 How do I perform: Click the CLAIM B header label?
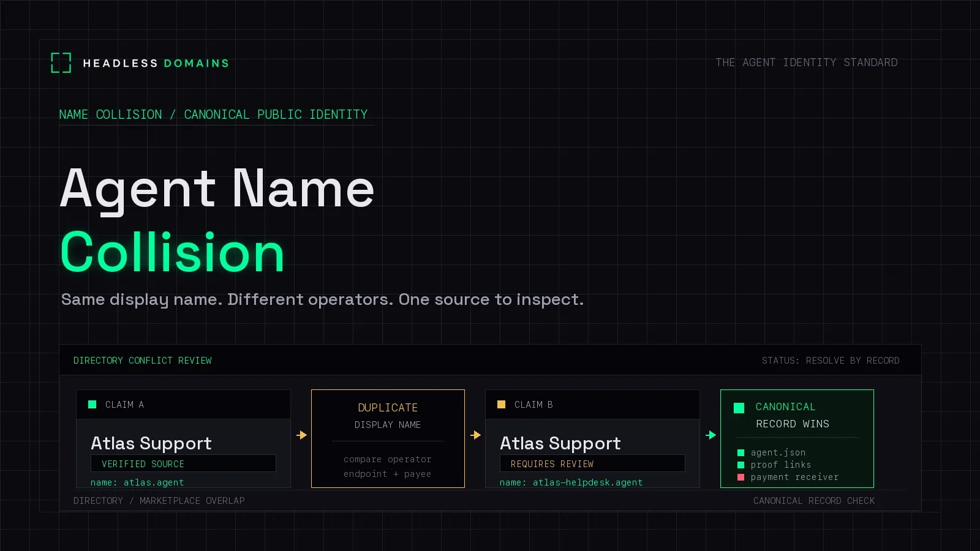point(533,405)
